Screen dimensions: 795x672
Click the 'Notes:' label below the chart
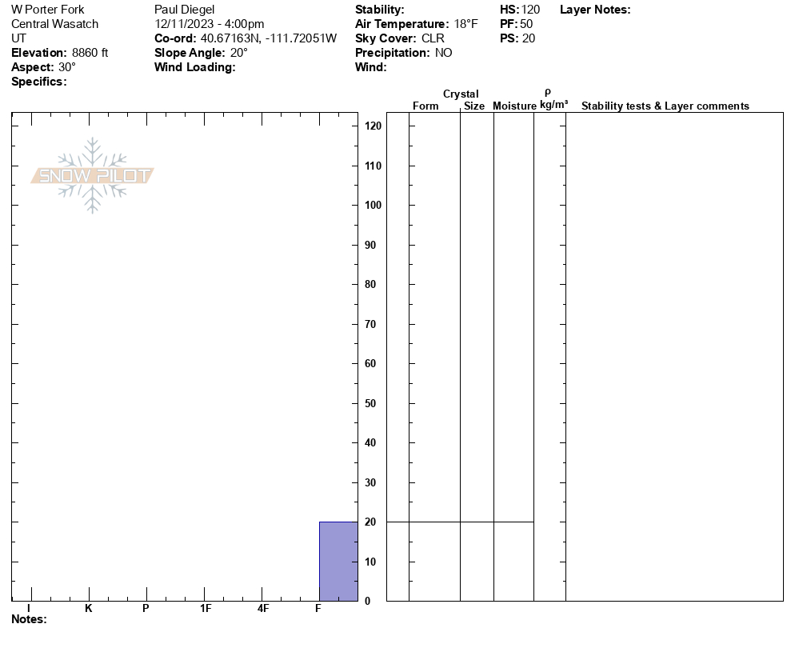[29, 619]
